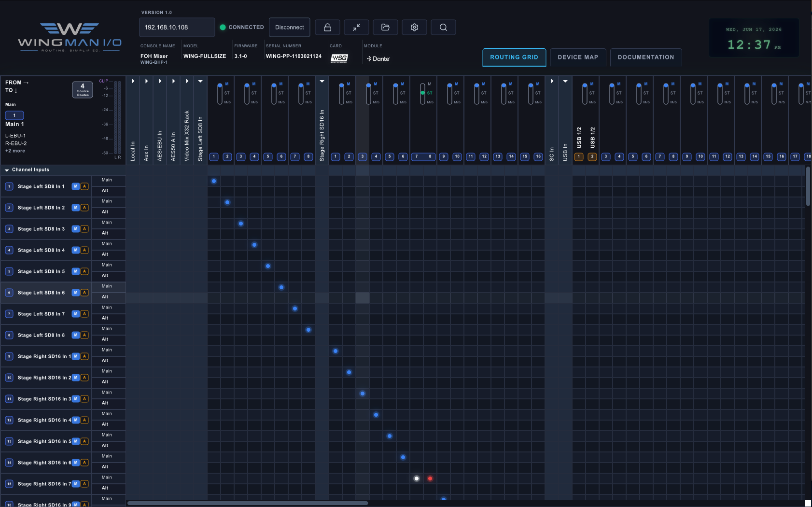Click orange USB 1/2 column badge 1

click(x=579, y=156)
